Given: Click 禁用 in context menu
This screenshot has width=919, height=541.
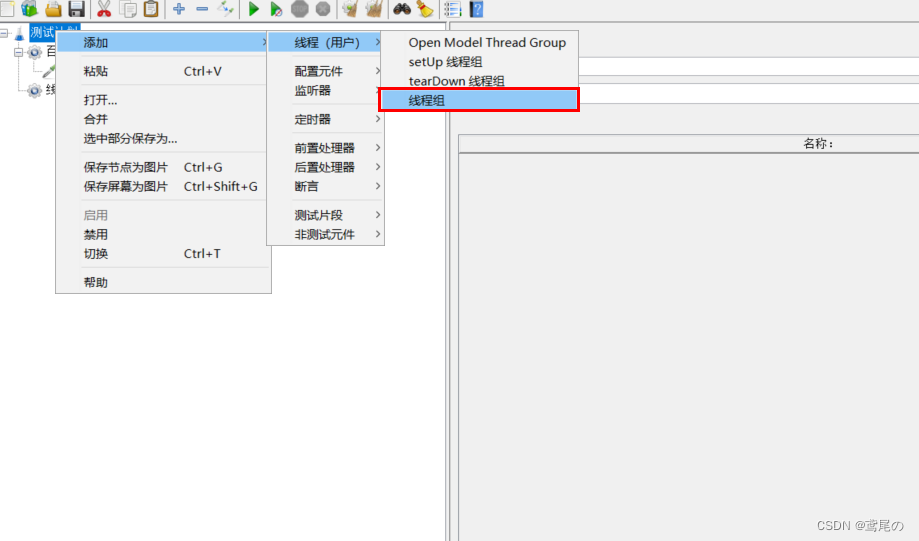Looking at the screenshot, I should point(163,234).
